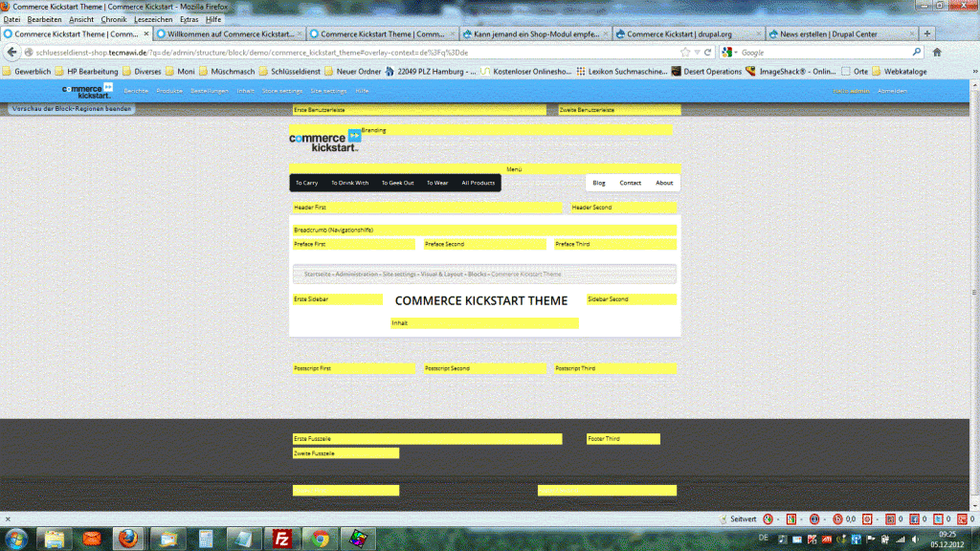Open FileZilla from the taskbar
The width and height of the screenshot is (980, 551).
282,539
